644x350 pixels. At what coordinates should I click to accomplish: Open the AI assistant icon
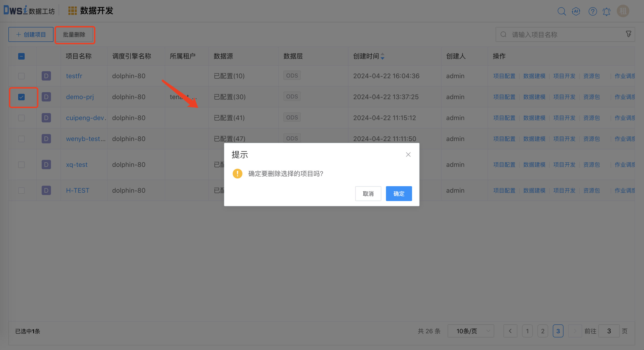coord(576,11)
